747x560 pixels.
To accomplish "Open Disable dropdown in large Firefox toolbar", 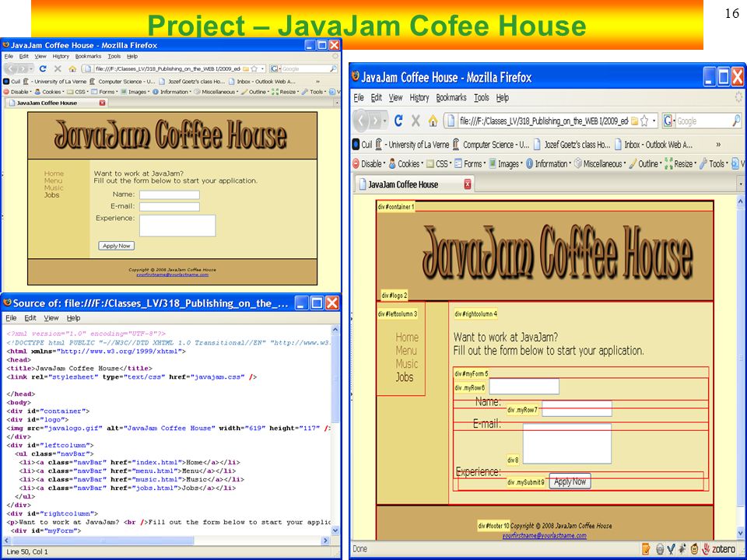I will pyautogui.click(x=369, y=164).
